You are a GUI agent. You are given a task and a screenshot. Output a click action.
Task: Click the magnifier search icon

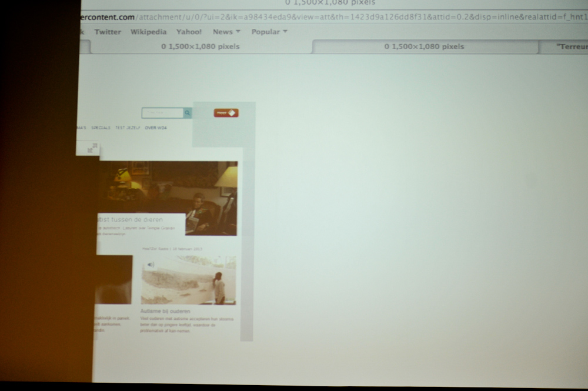point(188,113)
